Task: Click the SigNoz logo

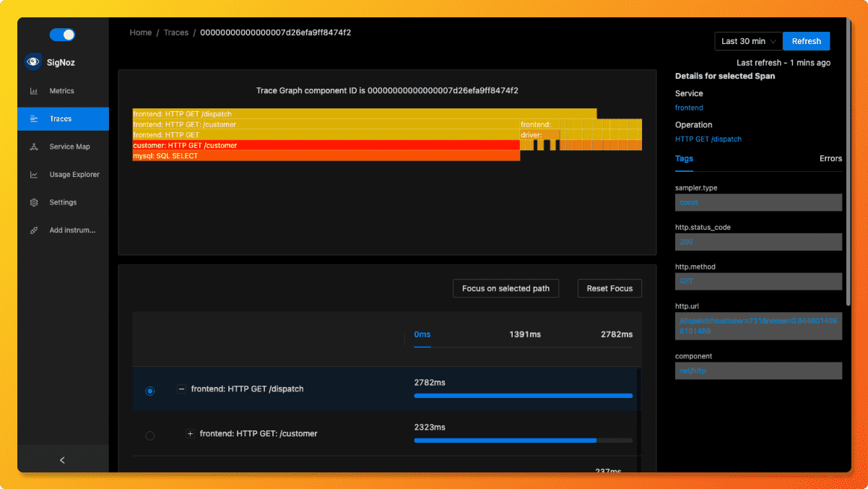Action: (32, 62)
